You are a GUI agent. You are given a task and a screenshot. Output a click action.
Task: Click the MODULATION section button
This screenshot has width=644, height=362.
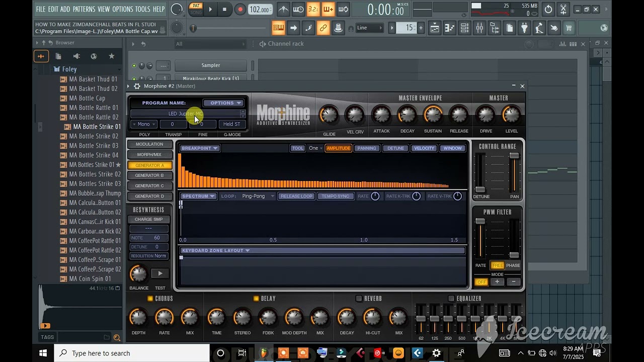(x=149, y=144)
